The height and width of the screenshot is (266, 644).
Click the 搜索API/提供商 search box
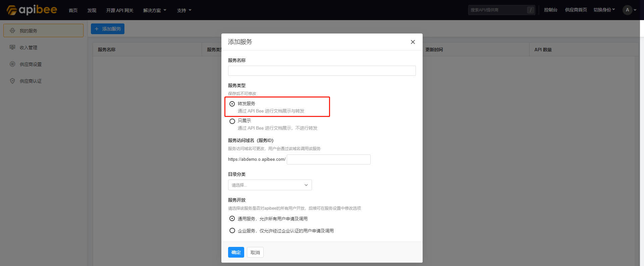click(502, 10)
